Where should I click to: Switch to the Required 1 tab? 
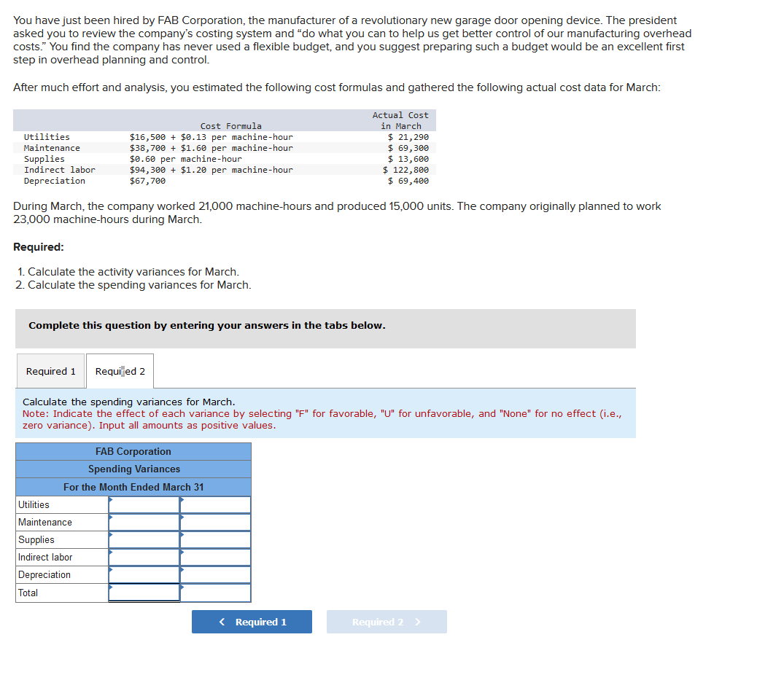tap(50, 371)
